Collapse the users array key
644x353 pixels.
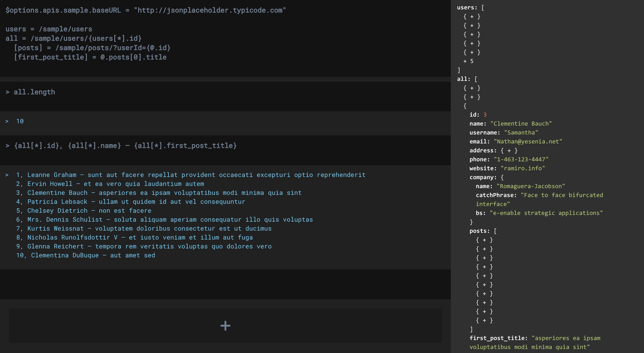tap(467, 8)
